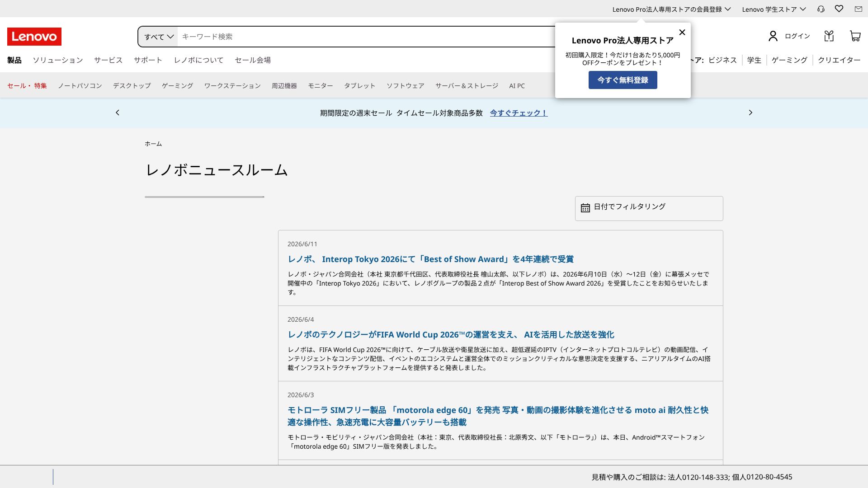Select セール・特集 category
The image size is (868, 488).
click(x=27, y=86)
